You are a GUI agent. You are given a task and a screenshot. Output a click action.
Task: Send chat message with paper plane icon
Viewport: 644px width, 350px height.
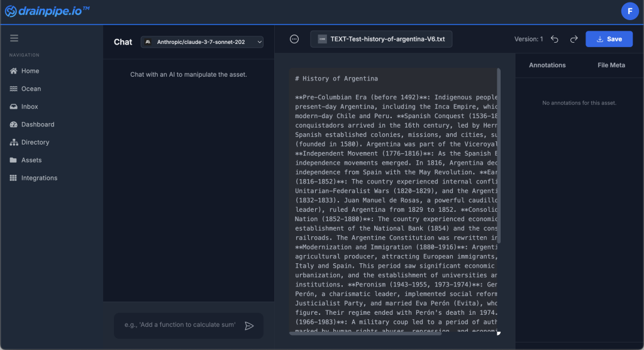pyautogui.click(x=249, y=325)
